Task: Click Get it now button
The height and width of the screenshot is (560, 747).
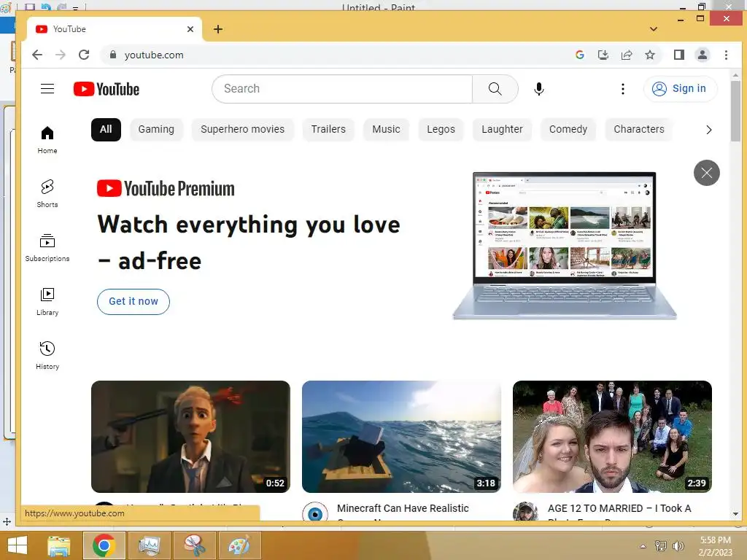Action: tap(133, 301)
